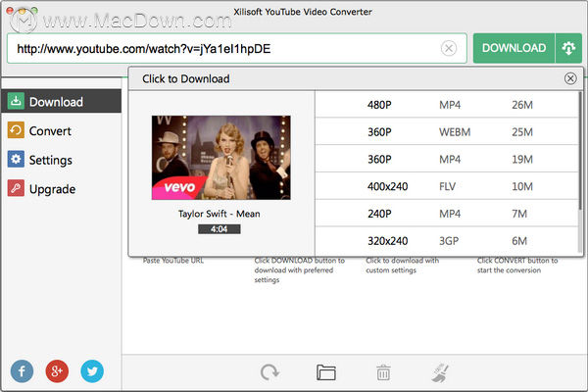Click the red window close button

(10, 11)
